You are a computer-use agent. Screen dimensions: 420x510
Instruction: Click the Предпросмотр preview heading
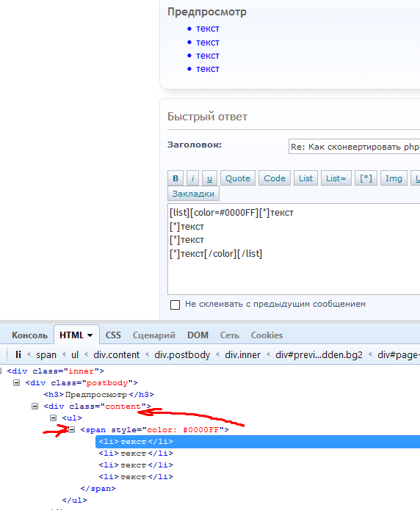coord(207,12)
